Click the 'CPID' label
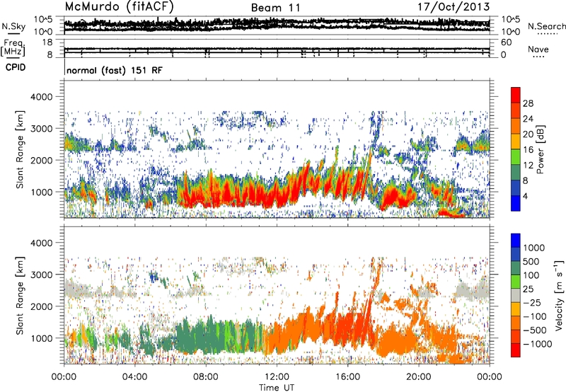The image size is (566, 392). [x=16, y=67]
